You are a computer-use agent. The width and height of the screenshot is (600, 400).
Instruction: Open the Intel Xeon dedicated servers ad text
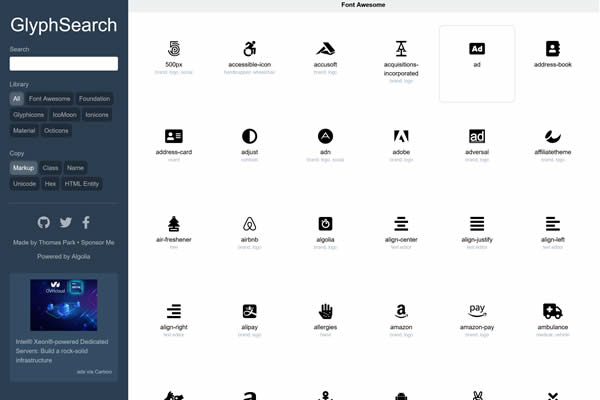click(62, 351)
